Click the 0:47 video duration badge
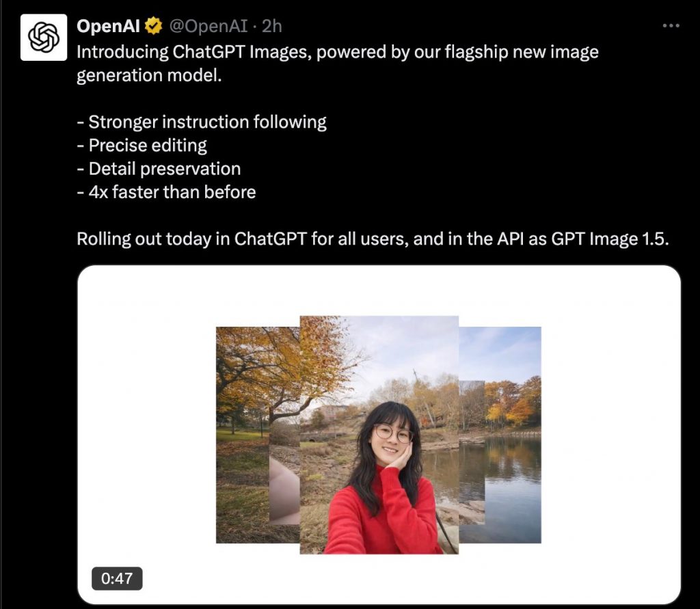Image resolution: width=700 pixels, height=609 pixels. point(117,579)
